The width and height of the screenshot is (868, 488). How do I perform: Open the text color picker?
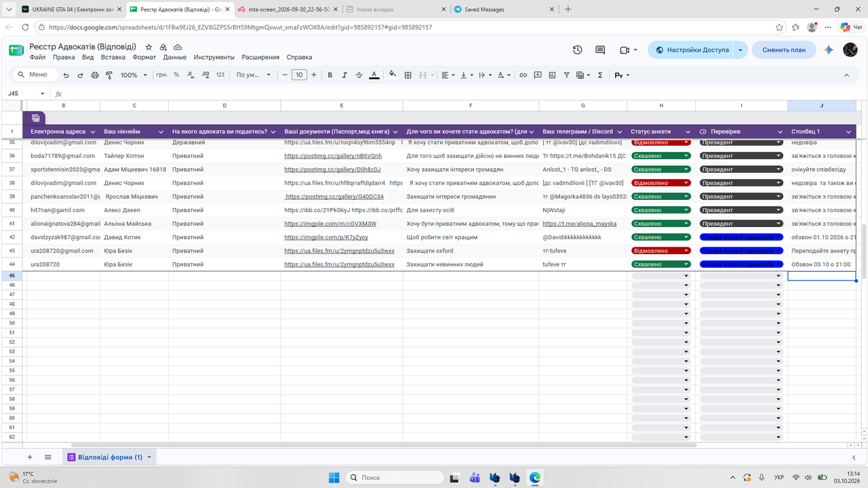click(374, 75)
